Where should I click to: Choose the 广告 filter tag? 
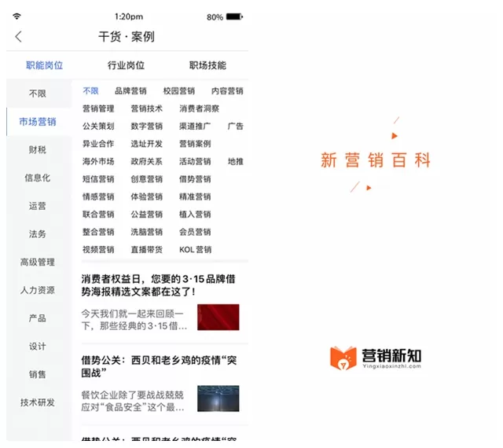click(x=236, y=127)
